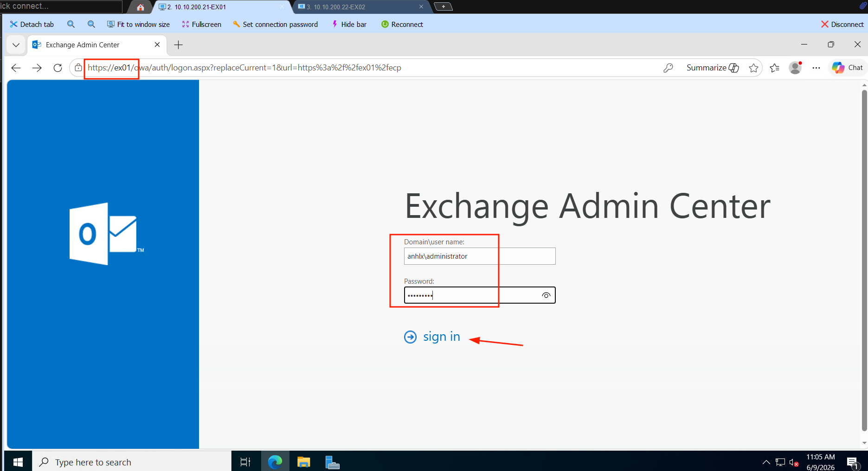This screenshot has width=868, height=471.
Task: Refresh the Exchange Admin Center page
Action: [x=58, y=68]
